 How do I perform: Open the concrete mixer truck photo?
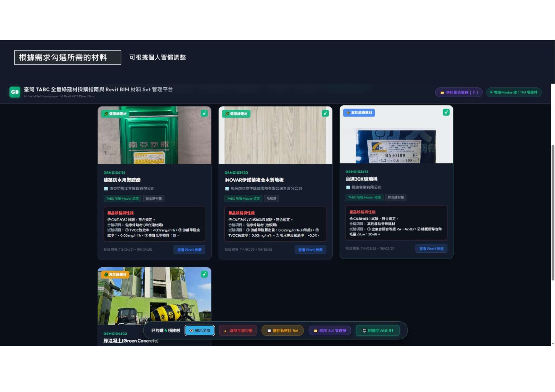(154, 296)
